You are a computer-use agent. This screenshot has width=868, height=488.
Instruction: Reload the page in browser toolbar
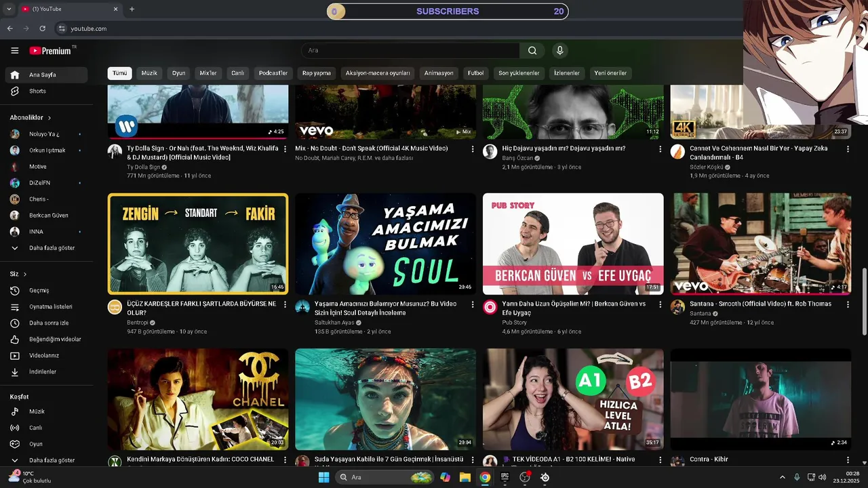click(x=42, y=28)
